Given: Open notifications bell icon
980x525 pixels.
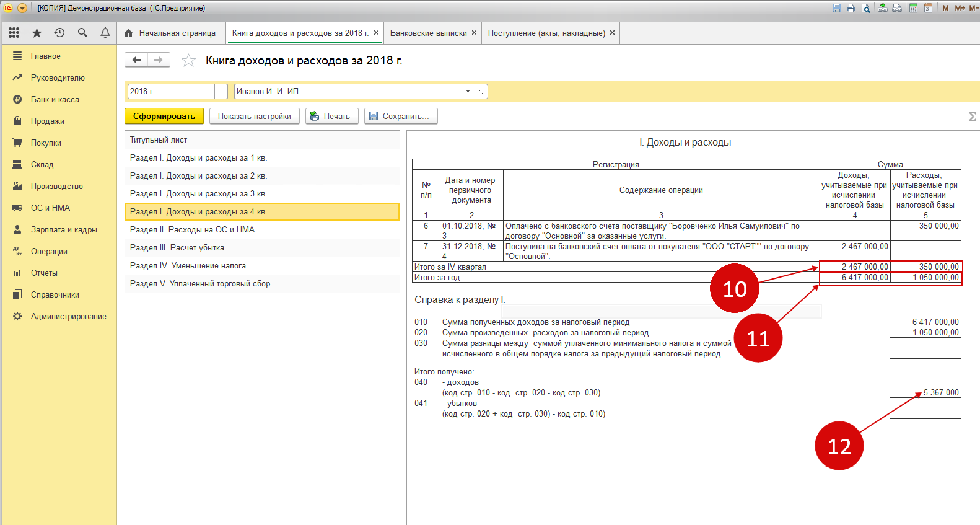Looking at the screenshot, I should [105, 33].
